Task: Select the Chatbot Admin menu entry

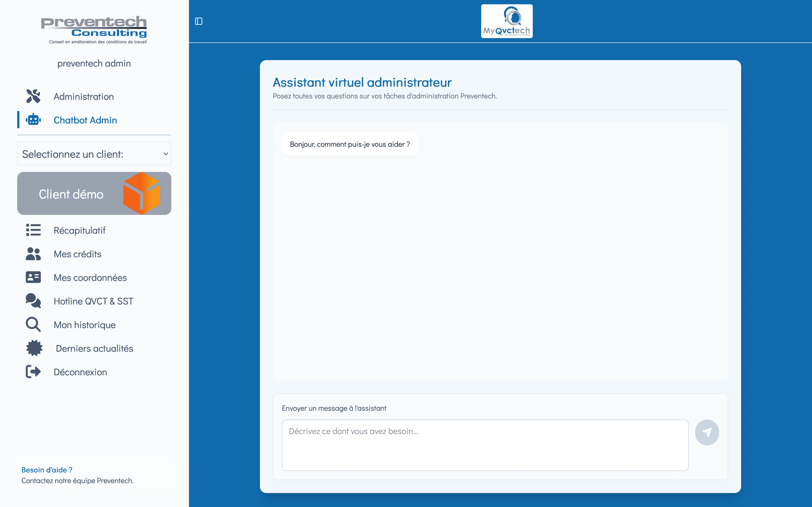Action: pyautogui.click(x=85, y=120)
